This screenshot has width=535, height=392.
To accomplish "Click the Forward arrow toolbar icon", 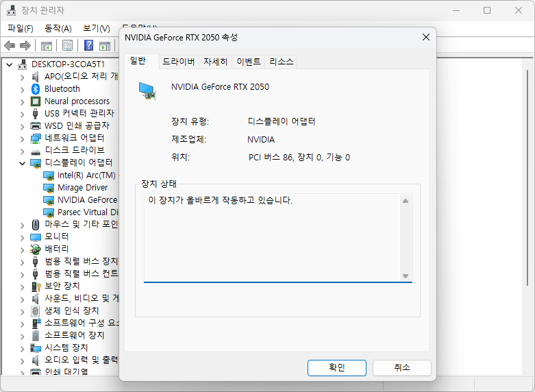I will coord(25,45).
